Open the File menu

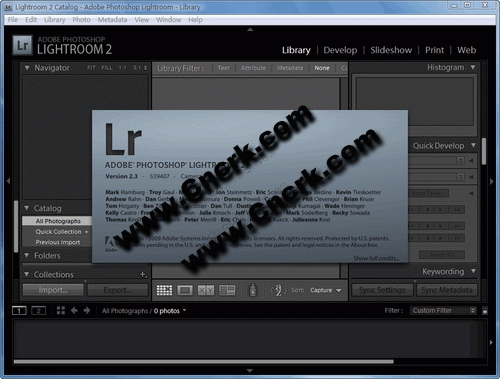[13, 20]
